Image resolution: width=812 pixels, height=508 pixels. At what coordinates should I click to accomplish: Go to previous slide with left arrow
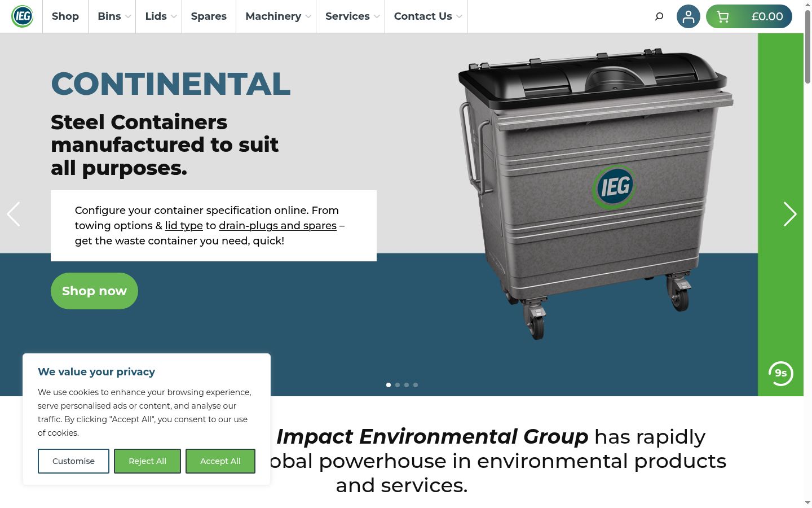pos(14,214)
